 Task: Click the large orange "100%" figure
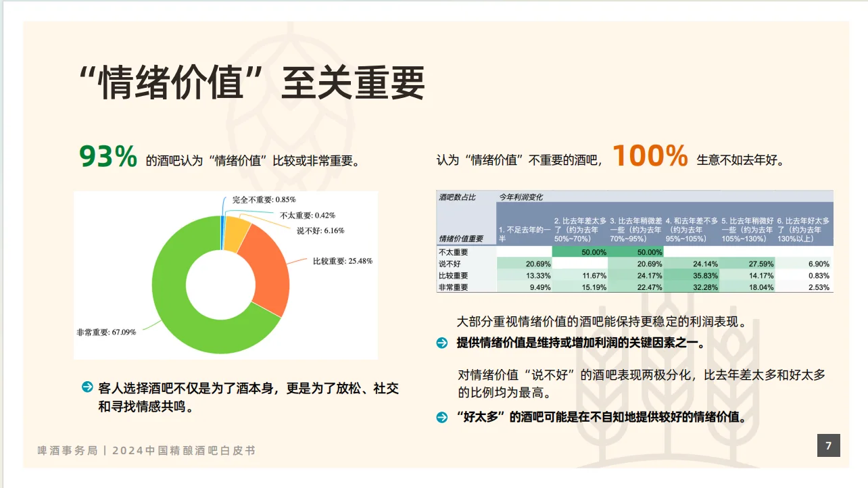650,156
